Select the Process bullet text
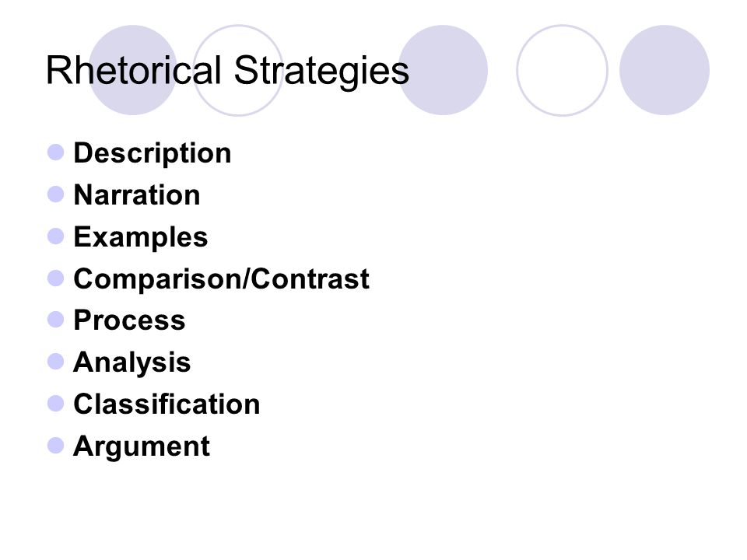The width and height of the screenshot is (747, 560). coord(129,320)
